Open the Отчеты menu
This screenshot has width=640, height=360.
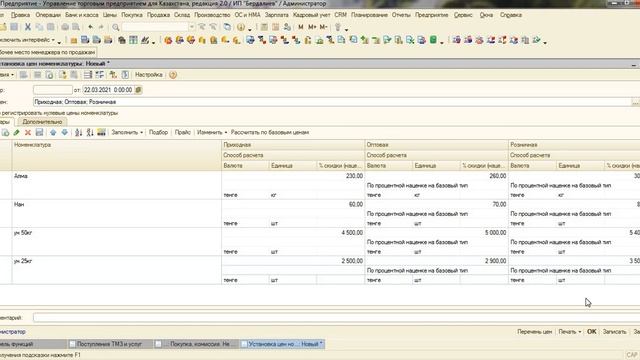(x=401, y=15)
